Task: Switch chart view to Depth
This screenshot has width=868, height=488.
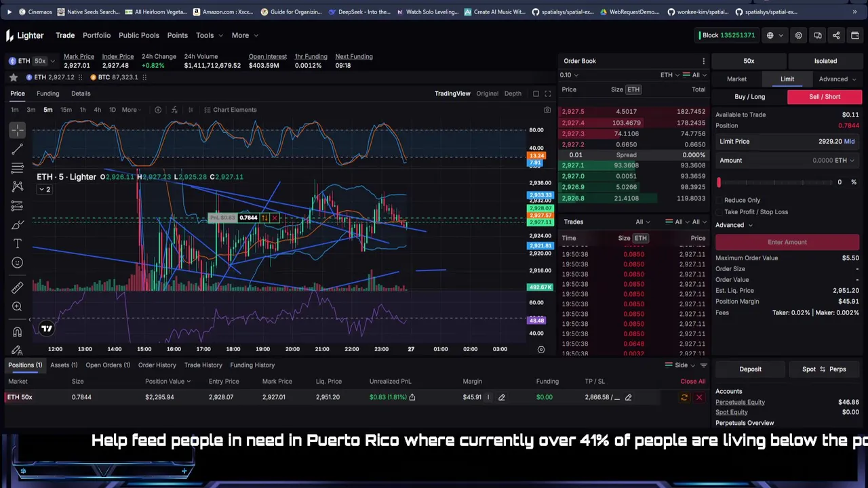Action: click(x=513, y=94)
